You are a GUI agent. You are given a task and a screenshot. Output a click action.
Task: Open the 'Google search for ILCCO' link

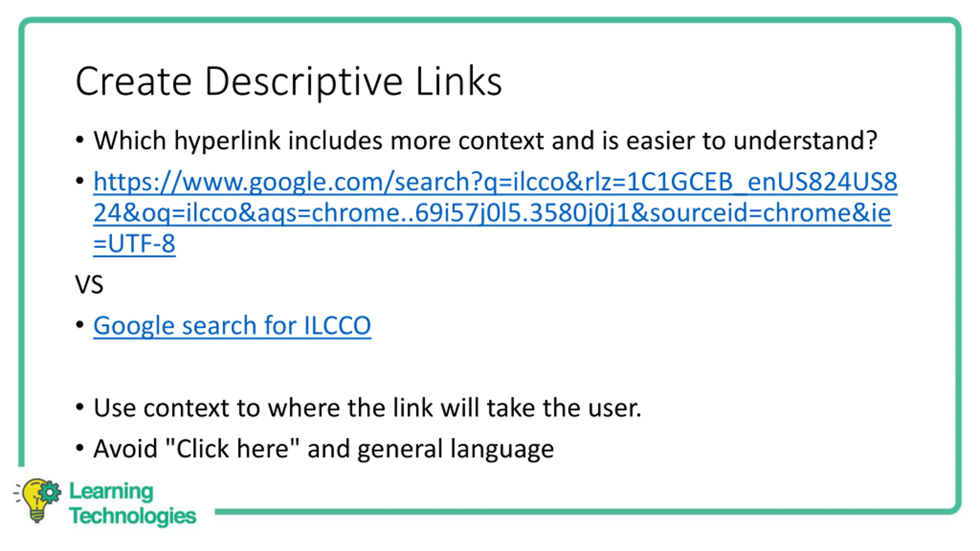tap(232, 326)
